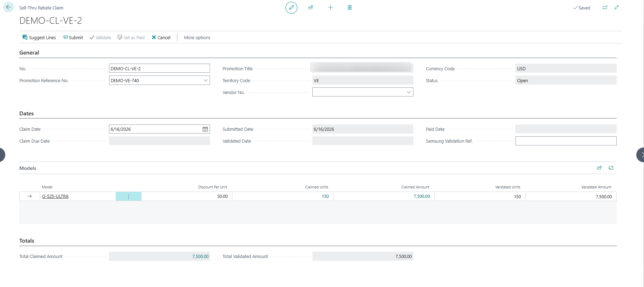
Task: Open More options menu
Action: tap(197, 37)
